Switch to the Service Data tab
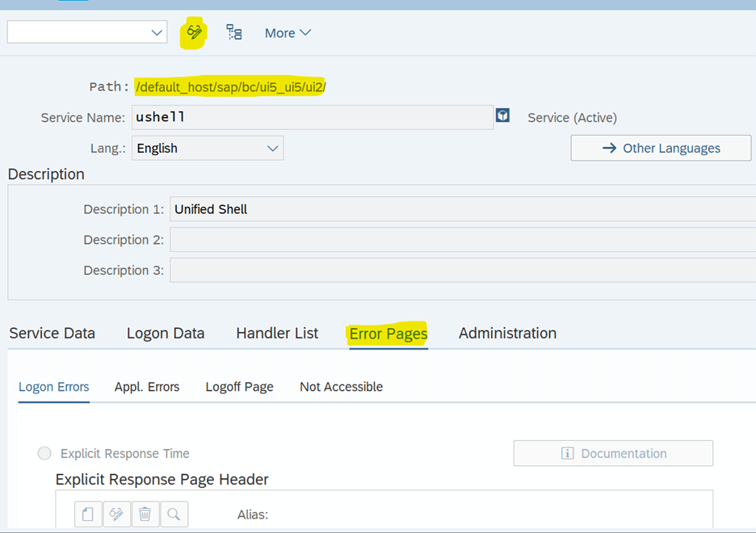The height and width of the screenshot is (533, 756). point(52,333)
